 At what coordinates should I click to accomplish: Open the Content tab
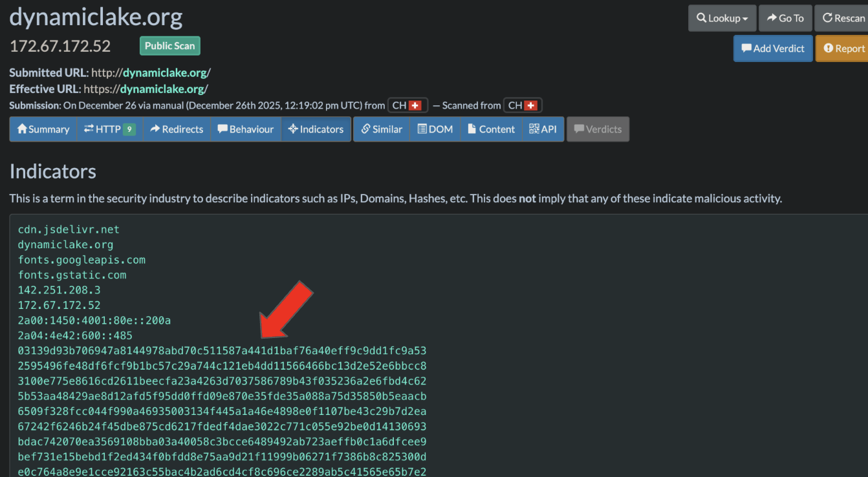tap(491, 129)
